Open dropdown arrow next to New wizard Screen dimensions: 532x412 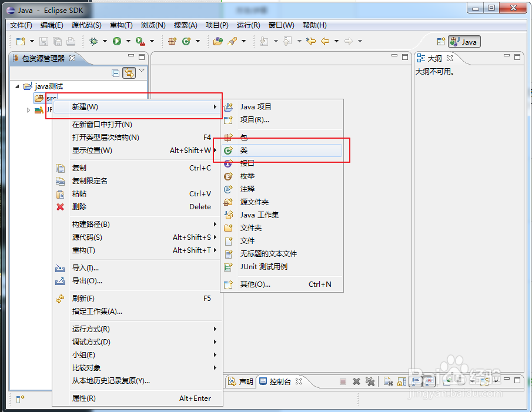click(32, 41)
